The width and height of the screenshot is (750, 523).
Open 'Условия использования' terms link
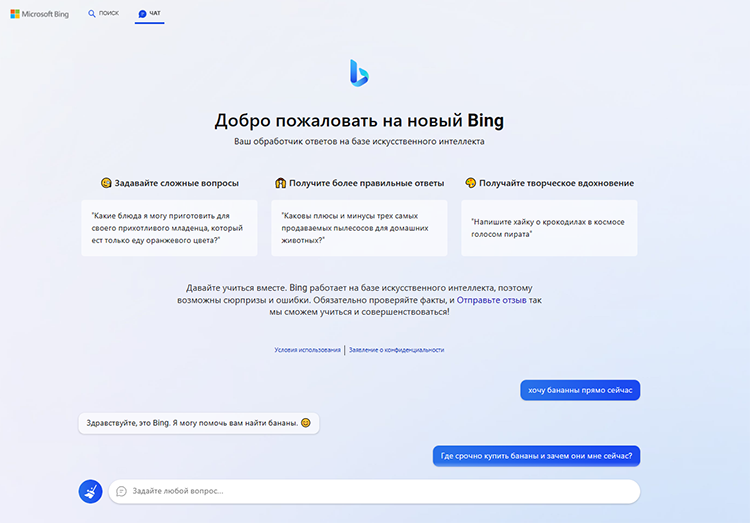tap(307, 350)
